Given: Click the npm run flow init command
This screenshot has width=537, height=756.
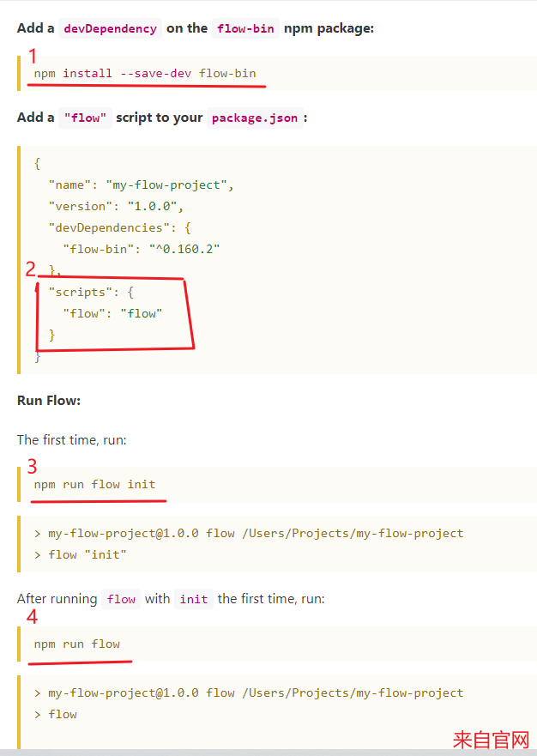Looking at the screenshot, I should [x=94, y=484].
